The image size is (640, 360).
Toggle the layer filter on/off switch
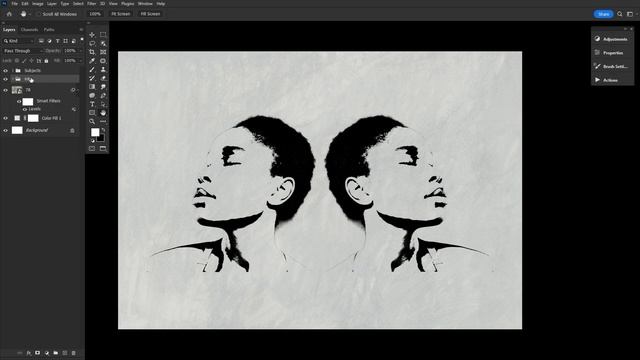82,40
